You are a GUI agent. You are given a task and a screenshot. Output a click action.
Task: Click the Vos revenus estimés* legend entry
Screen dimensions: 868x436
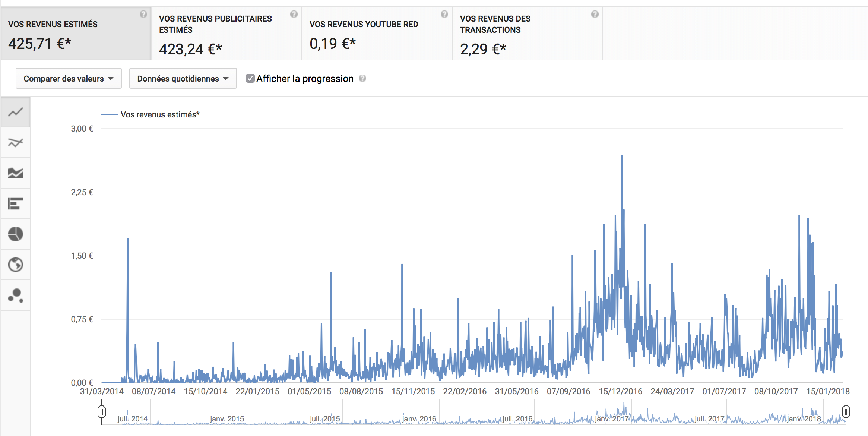coord(151,114)
